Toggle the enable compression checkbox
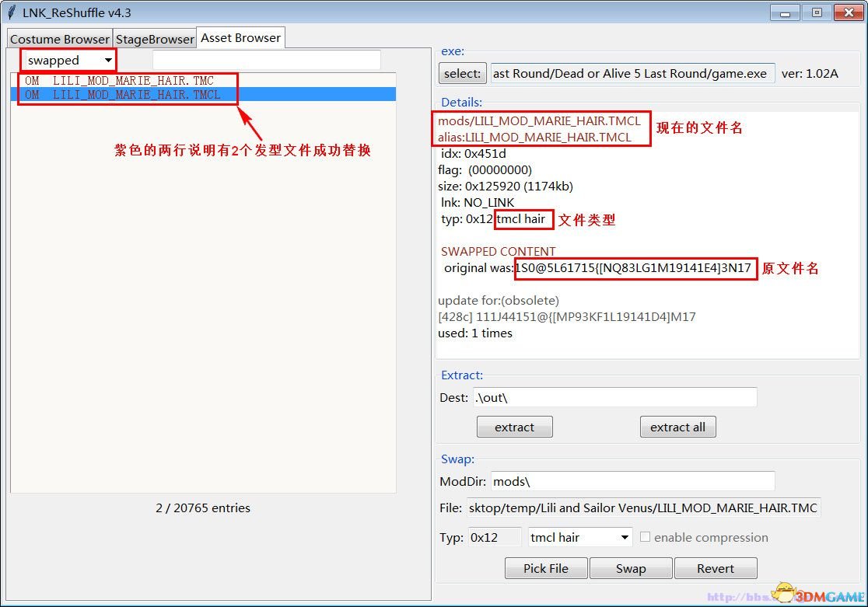This screenshot has height=607, width=868. click(645, 537)
